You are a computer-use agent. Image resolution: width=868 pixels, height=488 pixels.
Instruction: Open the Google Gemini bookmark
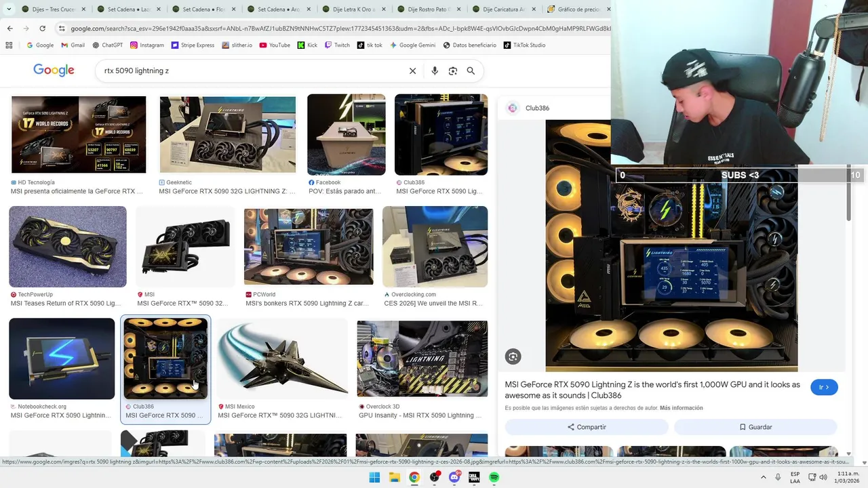point(413,45)
